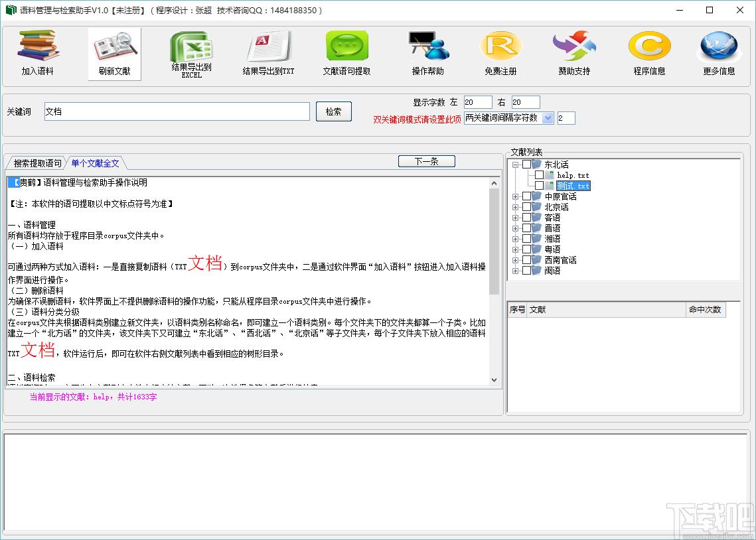Check the 东北话 folder checkbox
This screenshot has width=756, height=540.
[526, 165]
